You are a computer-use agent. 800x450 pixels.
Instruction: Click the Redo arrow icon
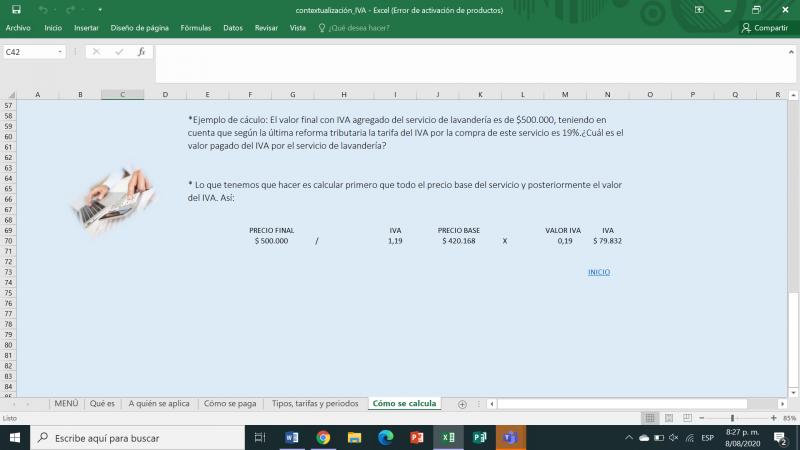pos(70,10)
